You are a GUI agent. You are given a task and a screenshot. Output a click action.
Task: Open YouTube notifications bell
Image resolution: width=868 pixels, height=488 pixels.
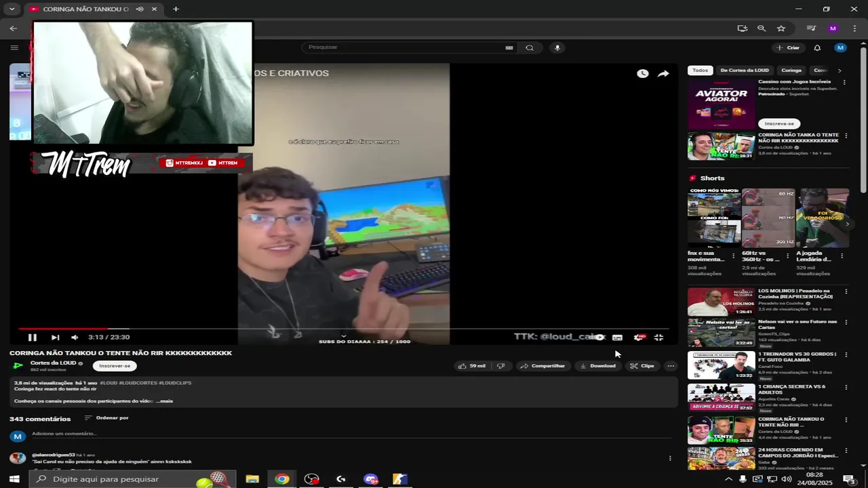coord(817,47)
